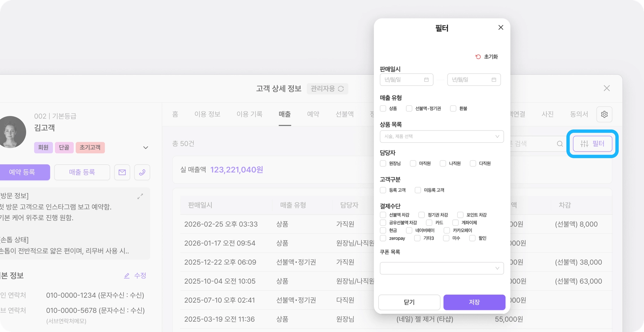
Task: Click the 판매일시 column header
Action: [200, 205]
